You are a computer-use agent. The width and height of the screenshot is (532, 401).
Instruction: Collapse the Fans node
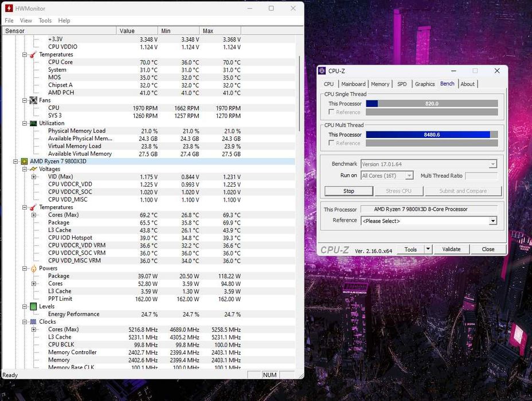25,100
